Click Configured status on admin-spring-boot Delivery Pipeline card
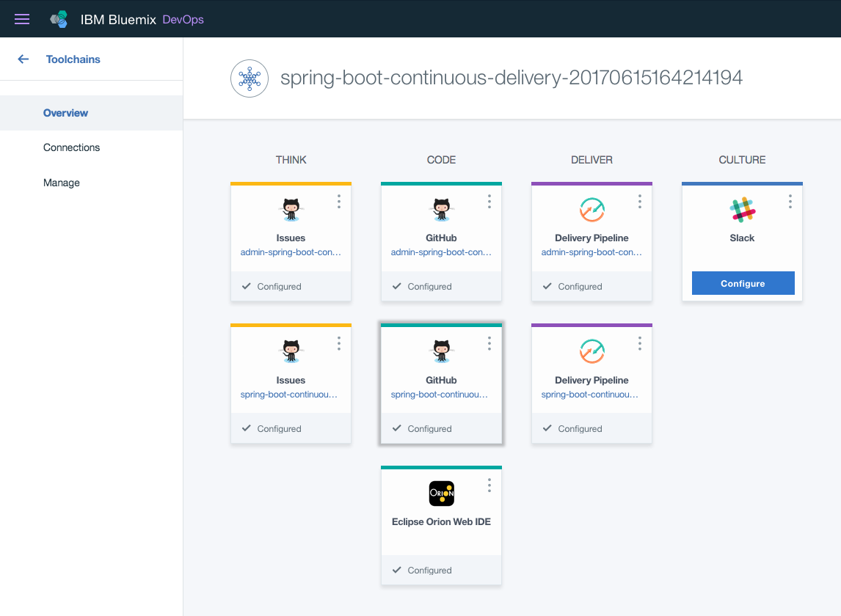The height and width of the screenshot is (616, 841). [x=572, y=286]
